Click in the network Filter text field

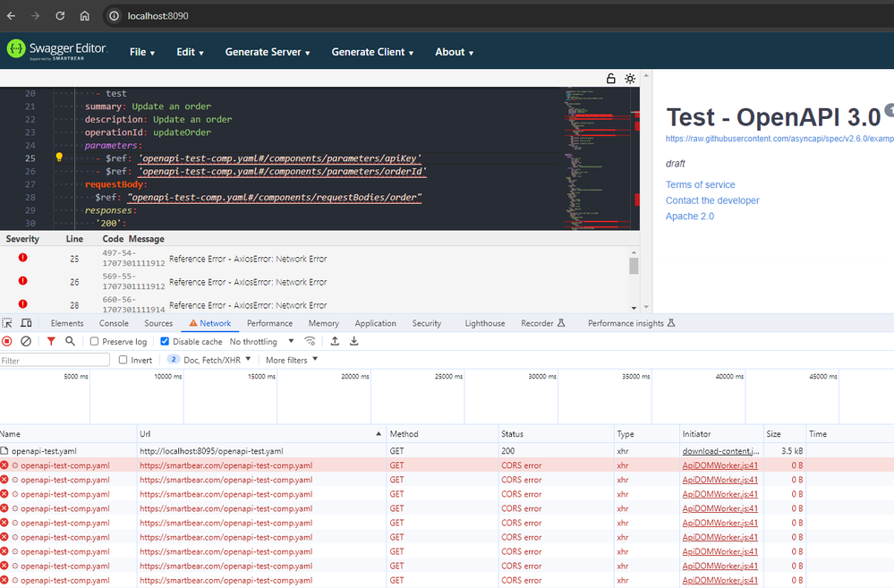(x=55, y=360)
